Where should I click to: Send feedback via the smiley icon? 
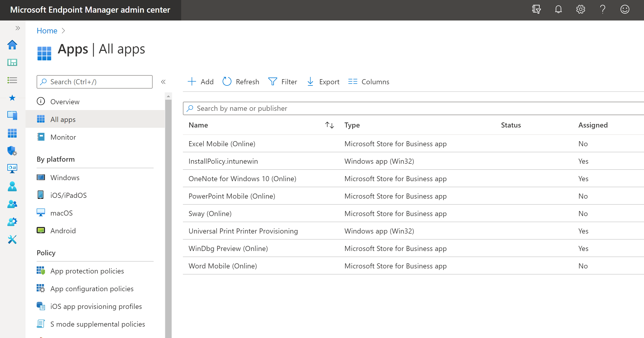[x=625, y=9]
